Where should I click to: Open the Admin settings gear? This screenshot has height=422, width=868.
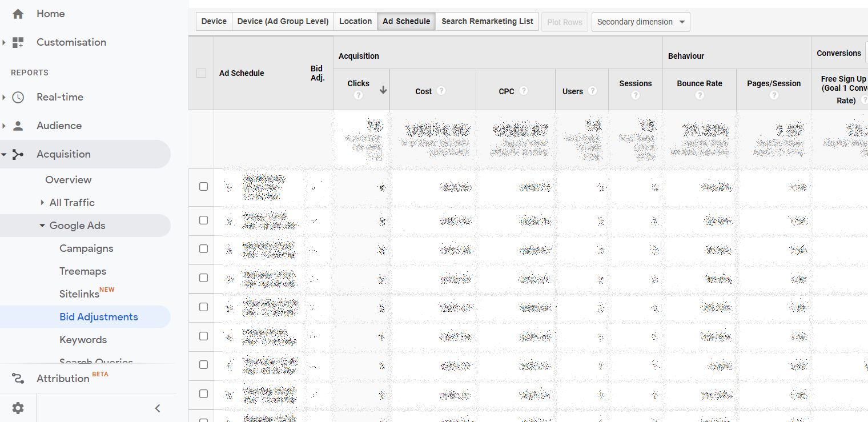18,407
